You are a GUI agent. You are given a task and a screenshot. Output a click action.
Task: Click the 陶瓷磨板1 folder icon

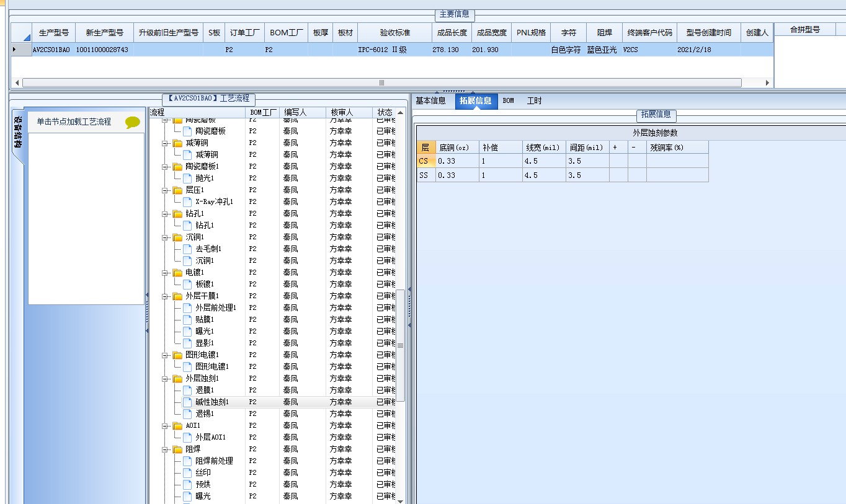[x=177, y=167]
